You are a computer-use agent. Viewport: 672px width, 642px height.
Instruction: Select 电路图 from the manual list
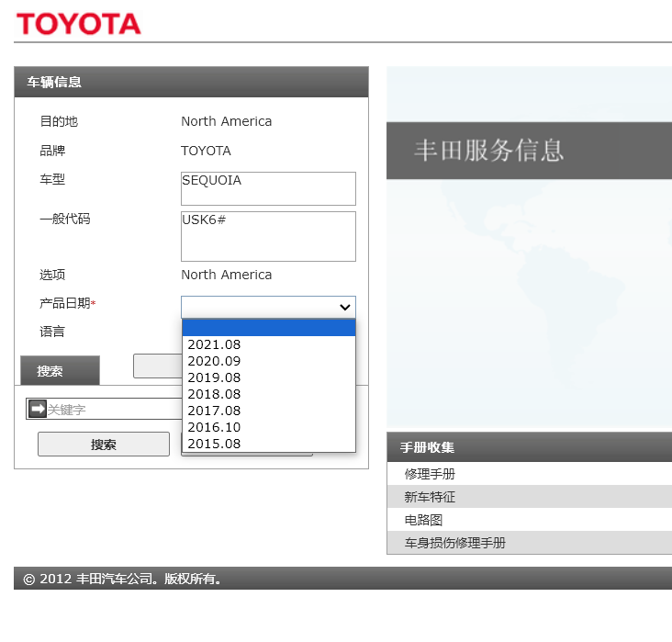pos(423,520)
